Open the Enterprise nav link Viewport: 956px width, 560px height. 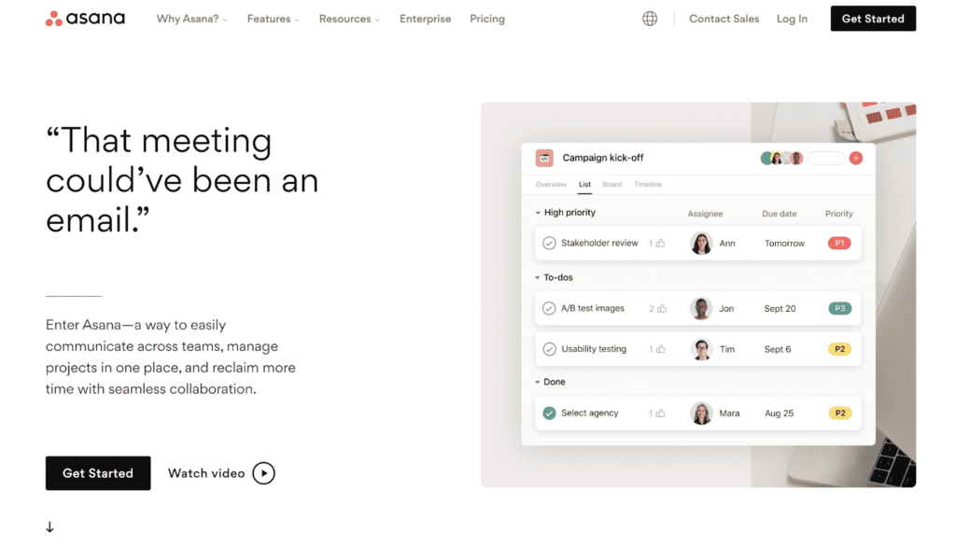click(425, 19)
